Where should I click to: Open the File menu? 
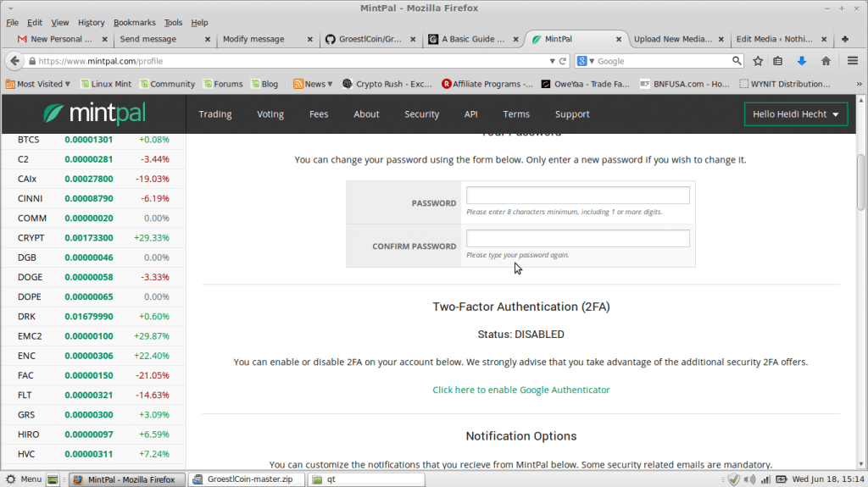[x=12, y=23]
